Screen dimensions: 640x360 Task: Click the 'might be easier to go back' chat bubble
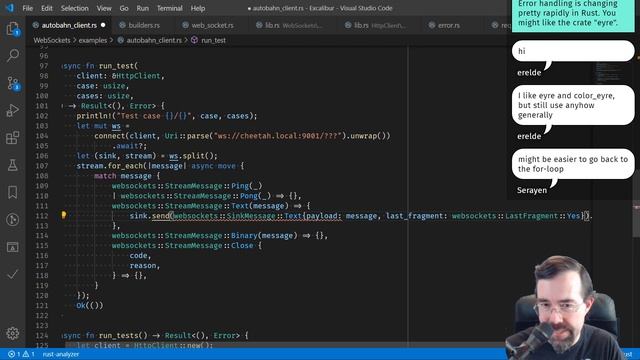pyautogui.click(x=573, y=164)
